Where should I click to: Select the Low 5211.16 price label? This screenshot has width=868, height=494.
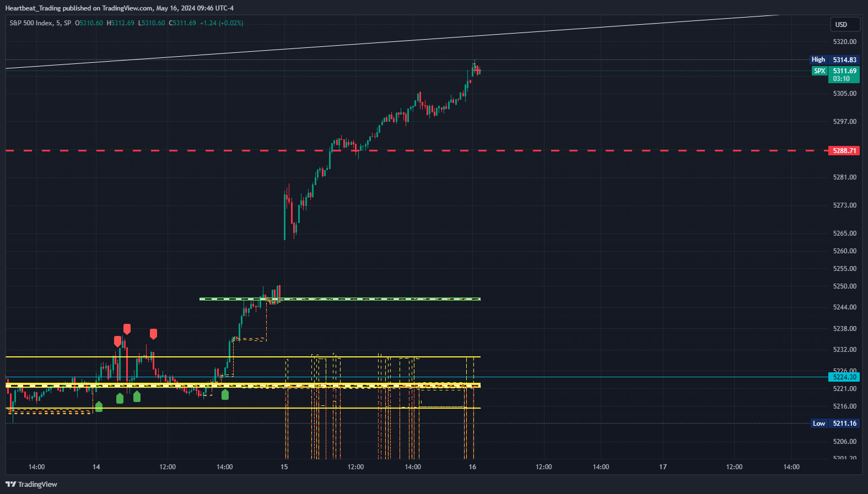[835, 424]
